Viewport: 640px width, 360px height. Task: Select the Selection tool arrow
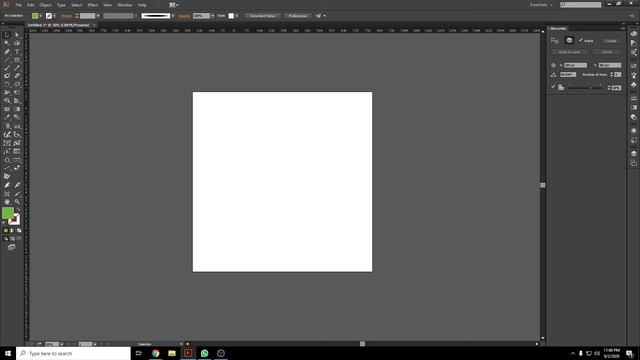pos(7,35)
